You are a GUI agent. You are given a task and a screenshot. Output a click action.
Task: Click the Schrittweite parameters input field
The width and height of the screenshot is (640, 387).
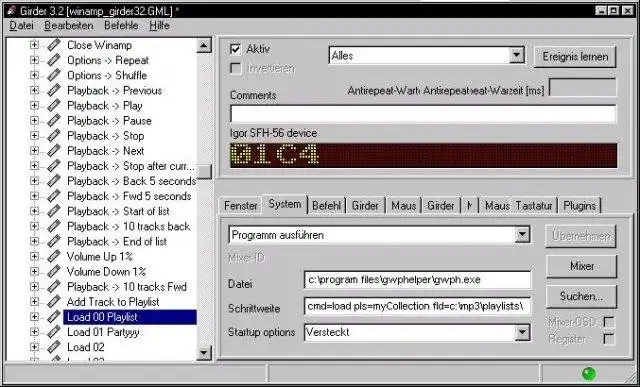418,306
